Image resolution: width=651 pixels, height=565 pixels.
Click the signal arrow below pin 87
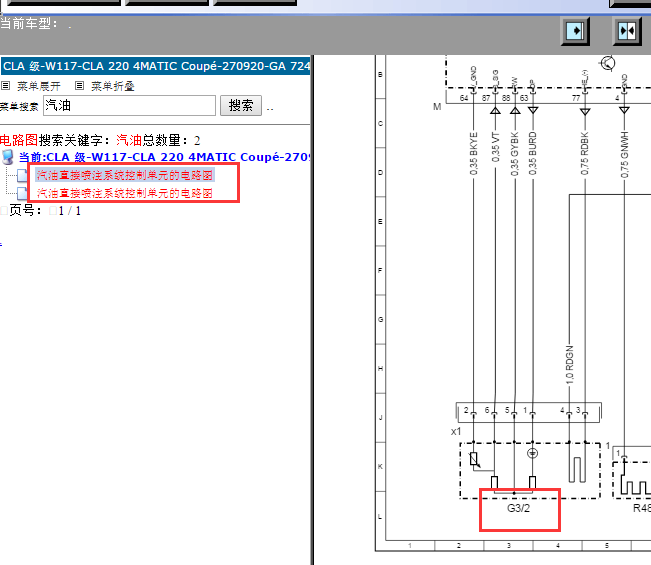pyautogui.click(x=495, y=110)
